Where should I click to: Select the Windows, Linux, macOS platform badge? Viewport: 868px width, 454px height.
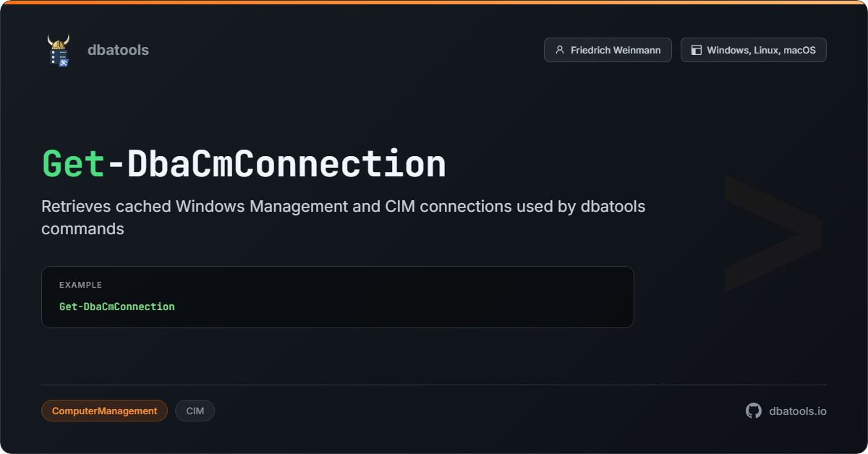(x=753, y=50)
